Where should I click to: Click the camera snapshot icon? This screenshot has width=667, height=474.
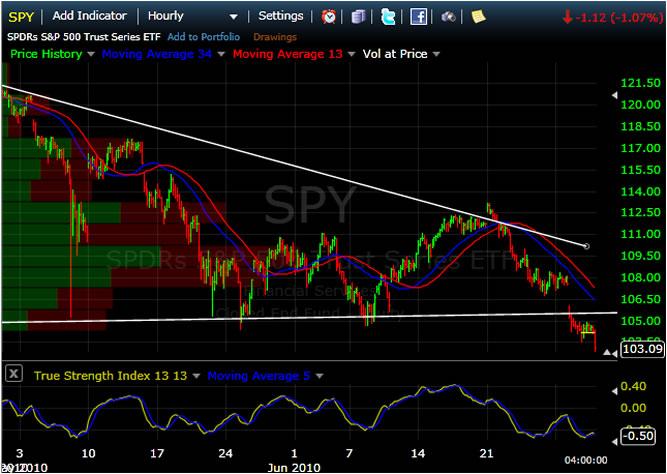tap(448, 17)
